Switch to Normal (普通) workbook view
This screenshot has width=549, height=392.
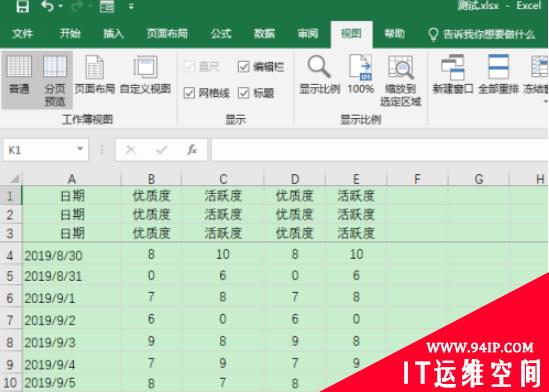[19, 75]
